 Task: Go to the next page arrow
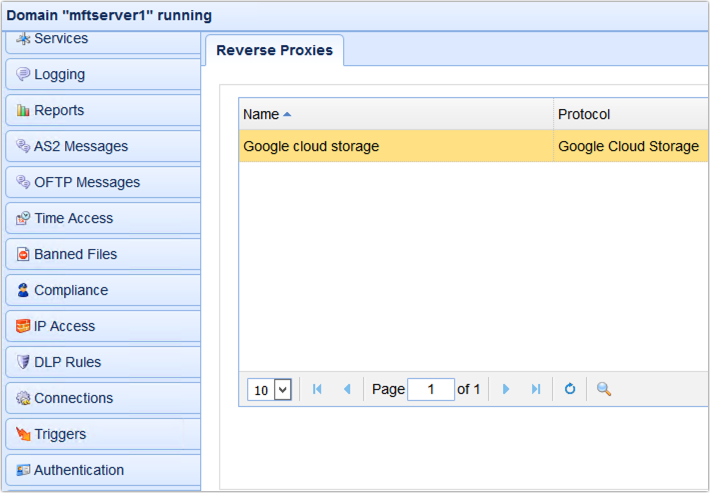pyautogui.click(x=506, y=389)
